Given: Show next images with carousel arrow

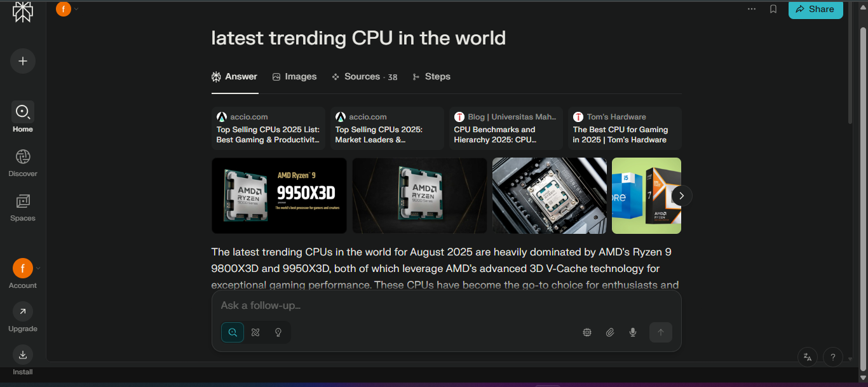Looking at the screenshot, I should coord(681,196).
